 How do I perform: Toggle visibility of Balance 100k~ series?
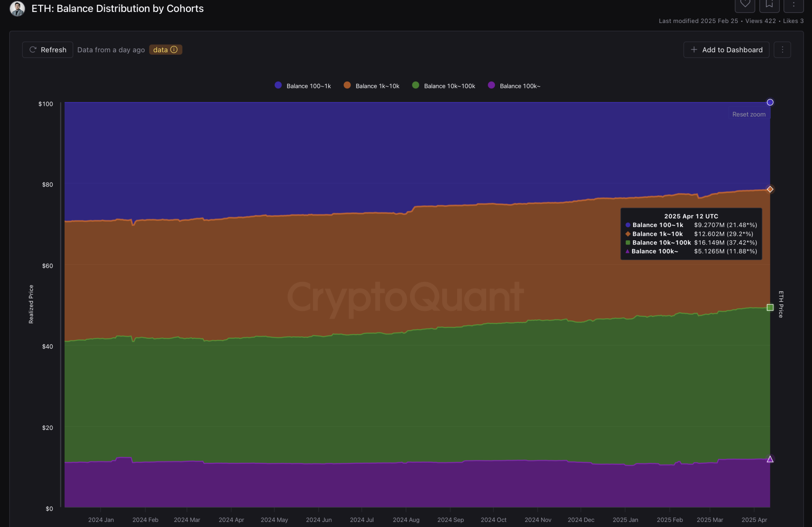(x=514, y=86)
